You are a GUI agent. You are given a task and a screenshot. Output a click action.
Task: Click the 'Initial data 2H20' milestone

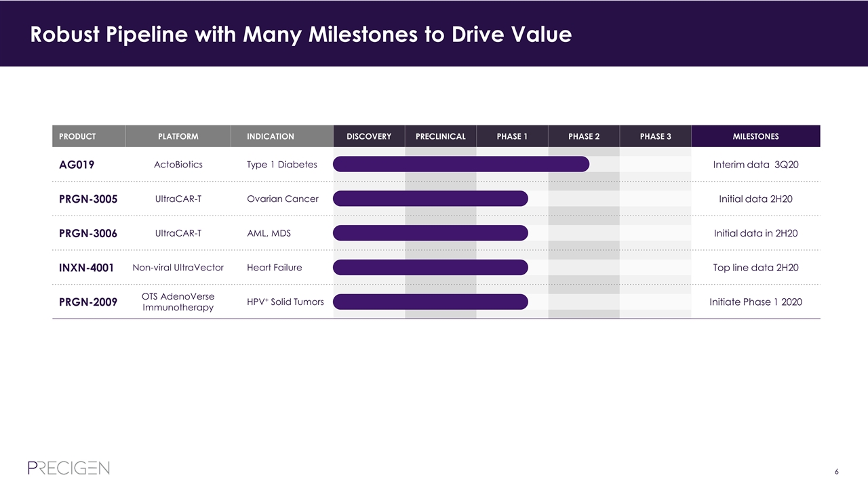(755, 199)
